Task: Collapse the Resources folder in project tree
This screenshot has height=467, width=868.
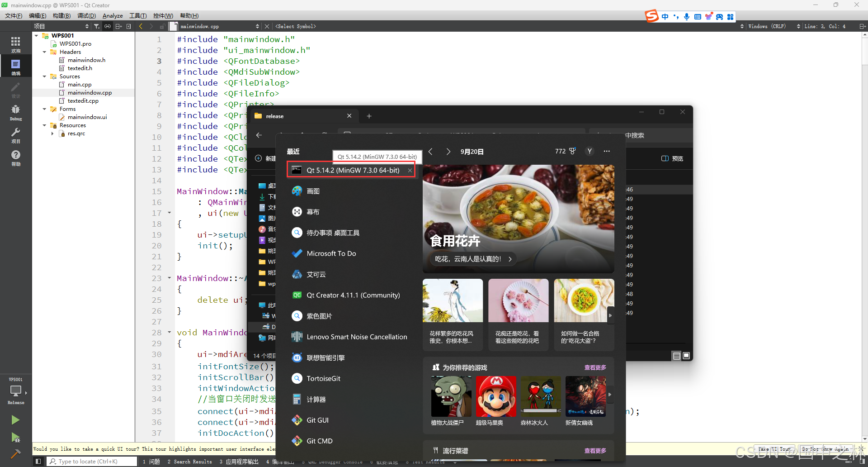Action: coord(44,125)
